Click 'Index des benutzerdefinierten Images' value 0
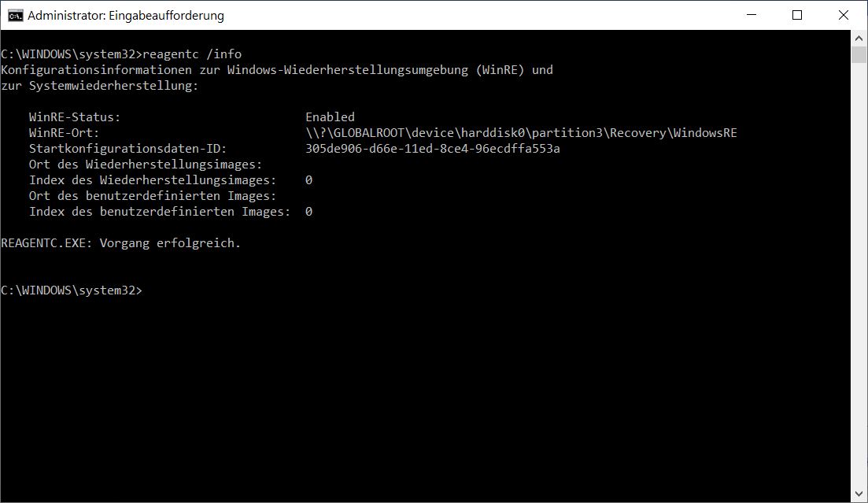The width and height of the screenshot is (868, 503). [309, 212]
